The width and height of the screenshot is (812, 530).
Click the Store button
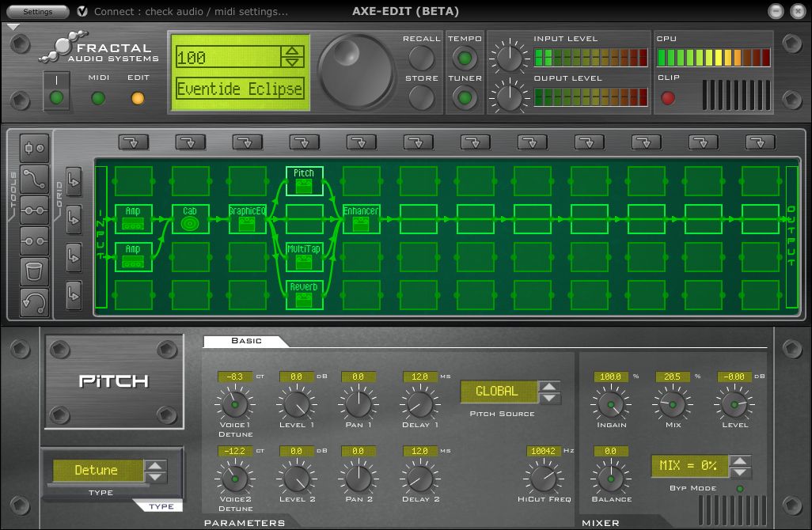coord(421,97)
